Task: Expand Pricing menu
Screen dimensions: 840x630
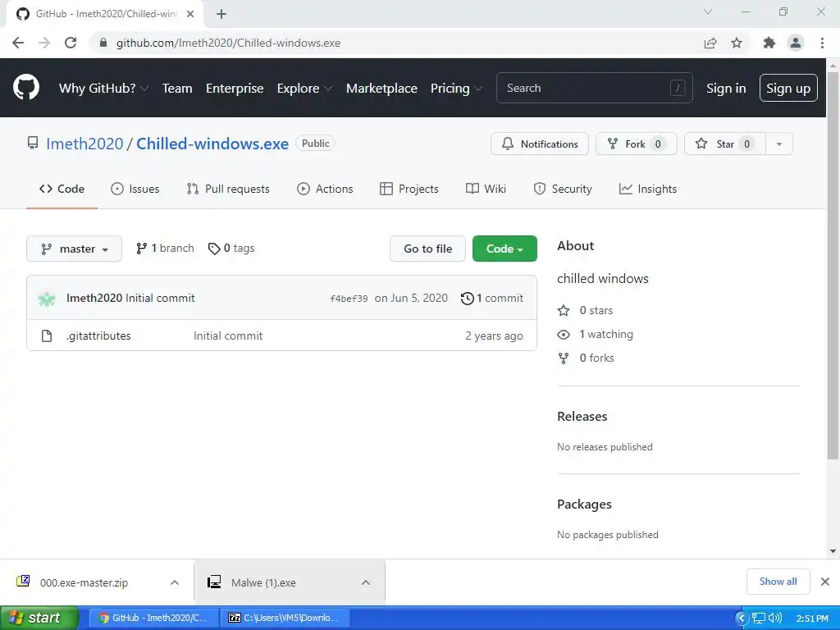Action: 456,89
